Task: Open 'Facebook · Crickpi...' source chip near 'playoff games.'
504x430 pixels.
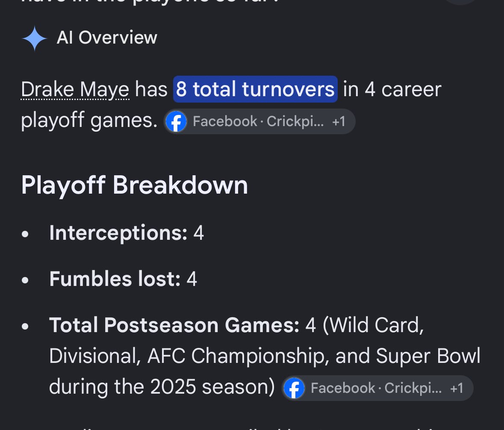Action: pos(259,121)
